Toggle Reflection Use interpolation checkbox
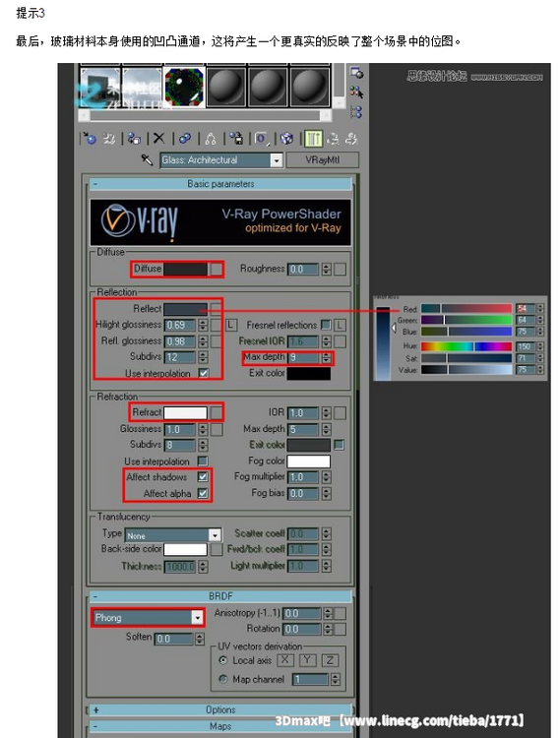The width and height of the screenshot is (560, 738). point(204,373)
